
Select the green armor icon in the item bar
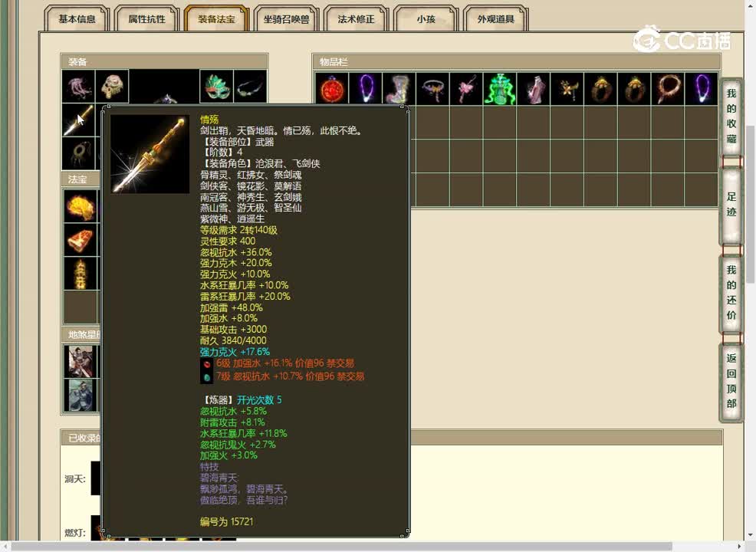pyautogui.click(x=501, y=89)
